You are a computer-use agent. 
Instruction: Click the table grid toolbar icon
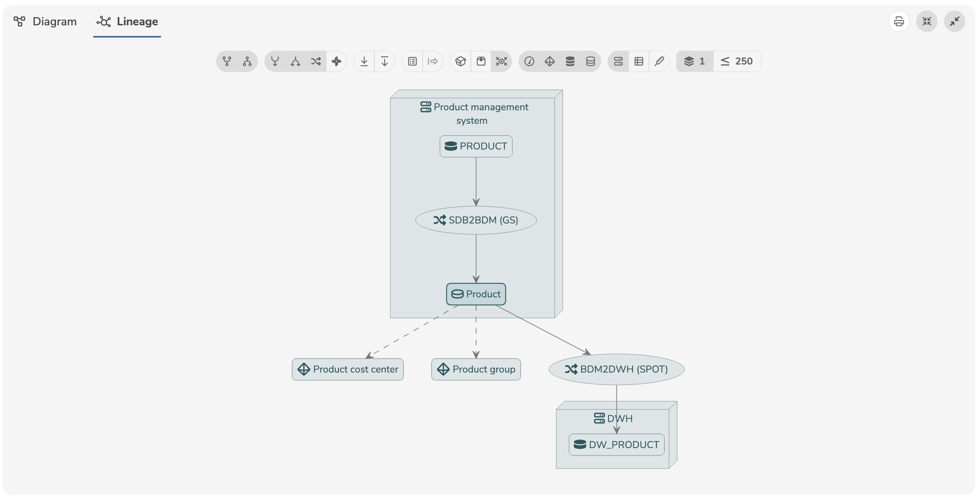tap(639, 61)
